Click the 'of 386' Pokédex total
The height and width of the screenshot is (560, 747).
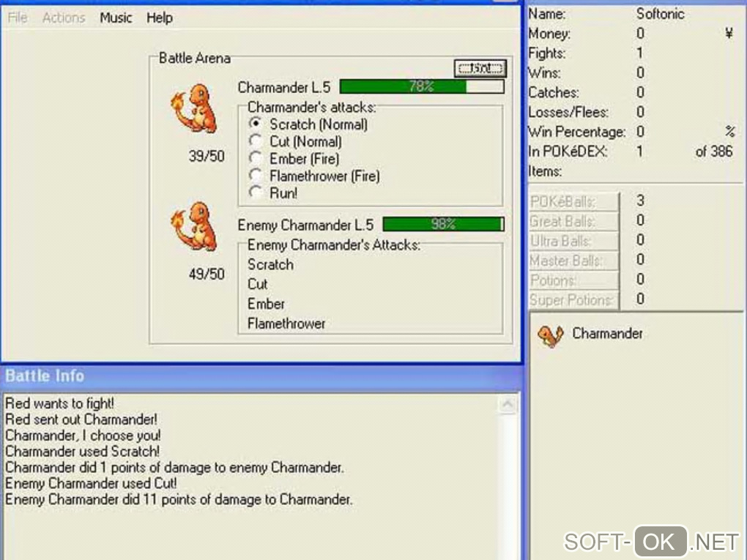click(x=713, y=152)
